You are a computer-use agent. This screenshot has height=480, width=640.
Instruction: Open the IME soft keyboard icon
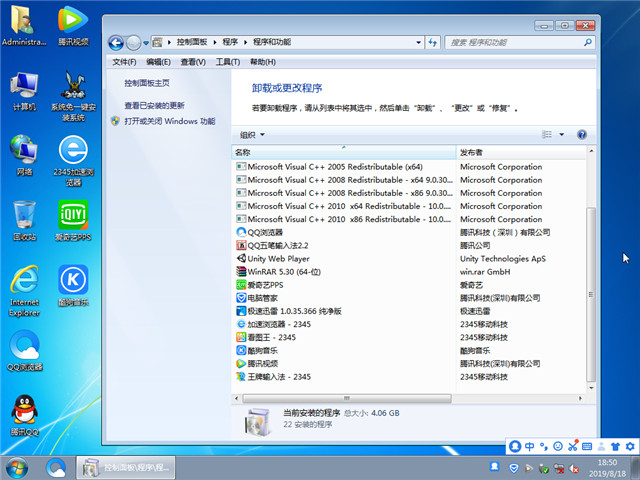click(587, 447)
